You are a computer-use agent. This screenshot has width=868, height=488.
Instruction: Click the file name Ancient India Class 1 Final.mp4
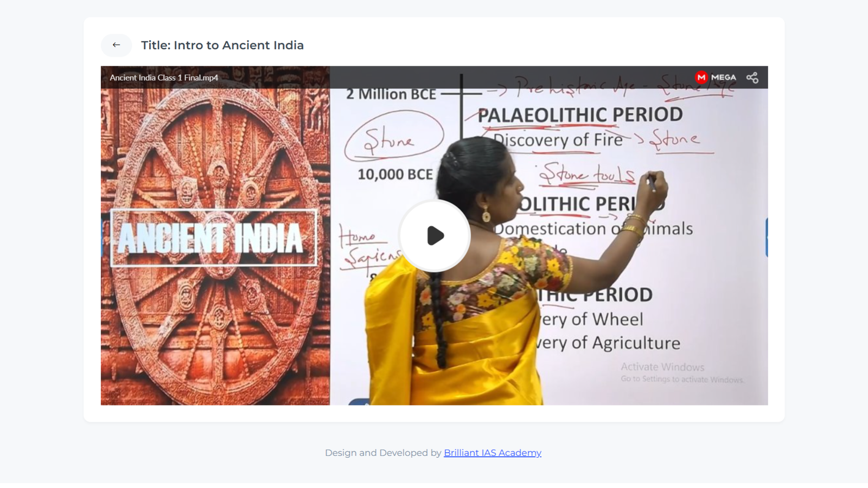pyautogui.click(x=164, y=78)
